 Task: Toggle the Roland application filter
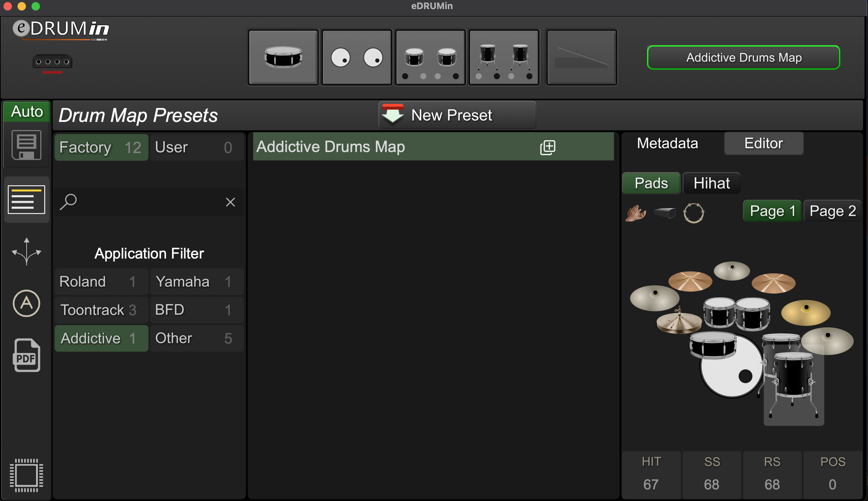tap(101, 282)
